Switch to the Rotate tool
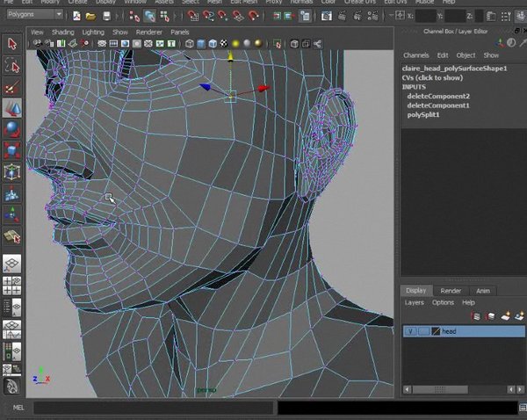The height and width of the screenshot is (420, 527). (x=12, y=129)
